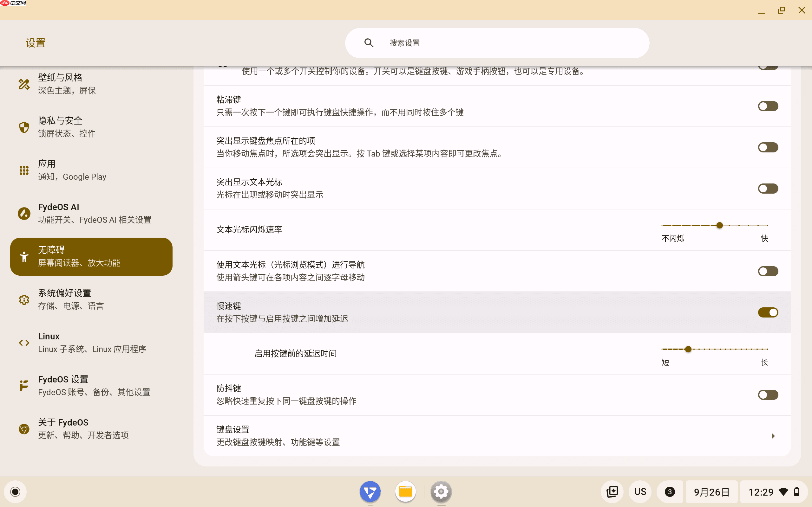Open the 壁纸与风格 wallpaper icon in sidebar

click(x=24, y=84)
